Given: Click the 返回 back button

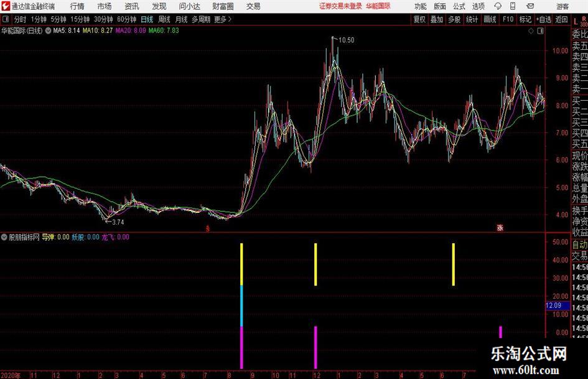Looking at the screenshot, I should pos(561,19).
